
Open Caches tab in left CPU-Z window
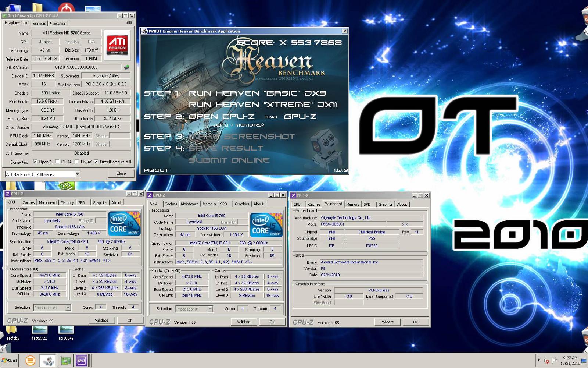(28, 203)
